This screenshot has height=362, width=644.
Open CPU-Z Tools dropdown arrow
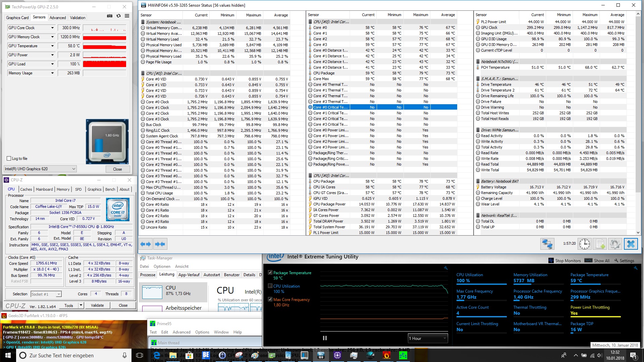click(x=81, y=305)
